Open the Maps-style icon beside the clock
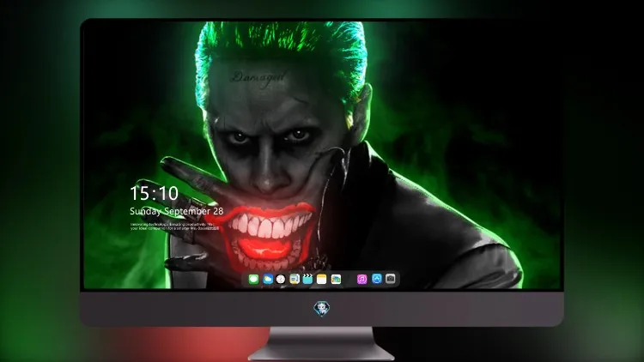The image size is (644, 362). click(295, 279)
